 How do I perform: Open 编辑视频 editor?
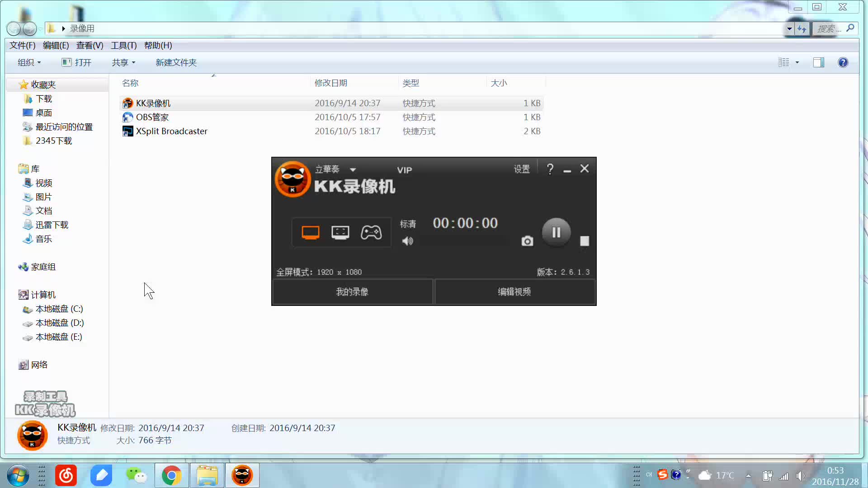click(514, 292)
